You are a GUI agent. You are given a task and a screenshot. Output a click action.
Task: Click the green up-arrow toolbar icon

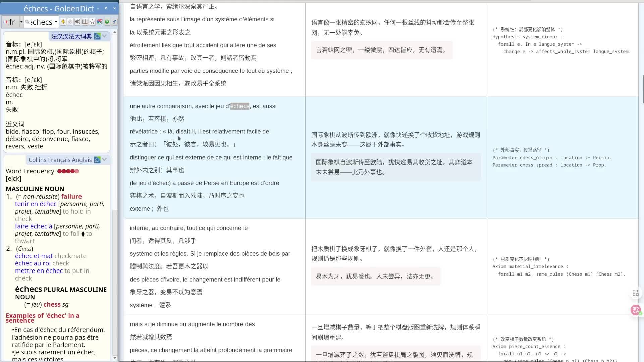coord(107,22)
